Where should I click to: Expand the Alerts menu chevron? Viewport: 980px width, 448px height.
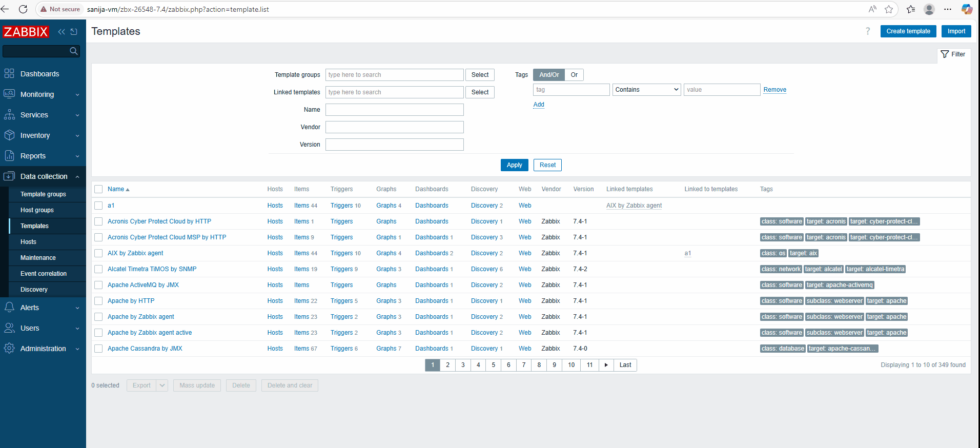click(77, 308)
